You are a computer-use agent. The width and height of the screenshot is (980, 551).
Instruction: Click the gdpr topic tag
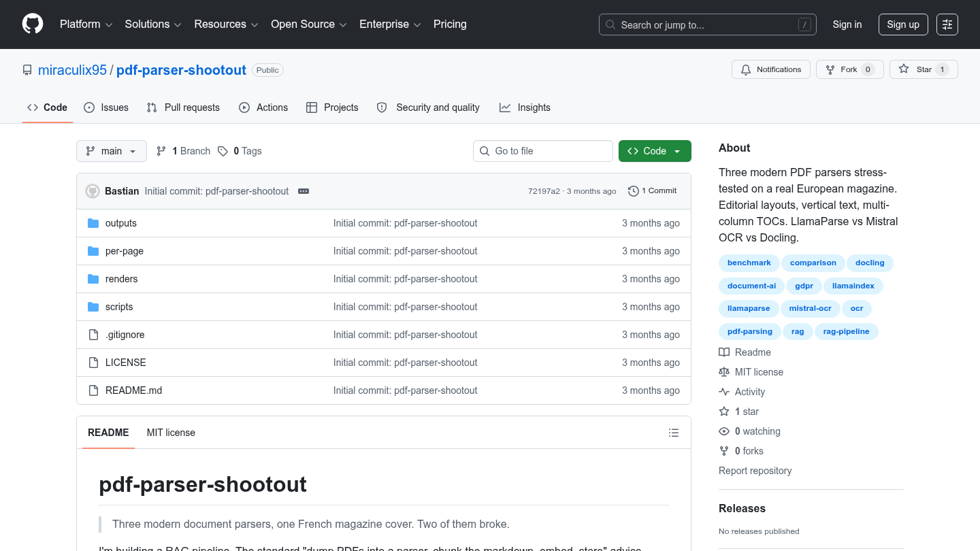pos(804,286)
